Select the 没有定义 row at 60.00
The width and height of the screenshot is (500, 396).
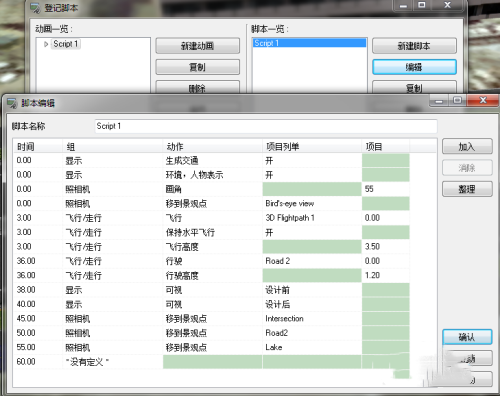tap(212, 362)
